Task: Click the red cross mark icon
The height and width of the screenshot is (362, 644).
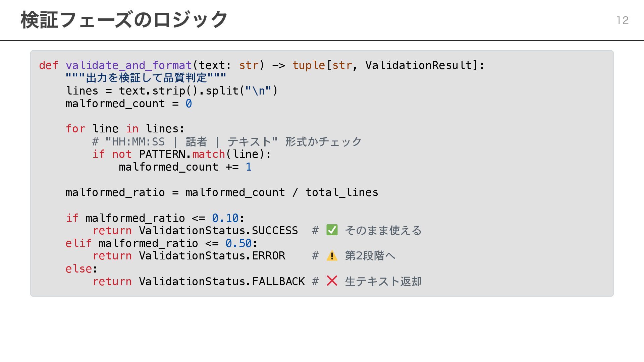Action: 332,281
